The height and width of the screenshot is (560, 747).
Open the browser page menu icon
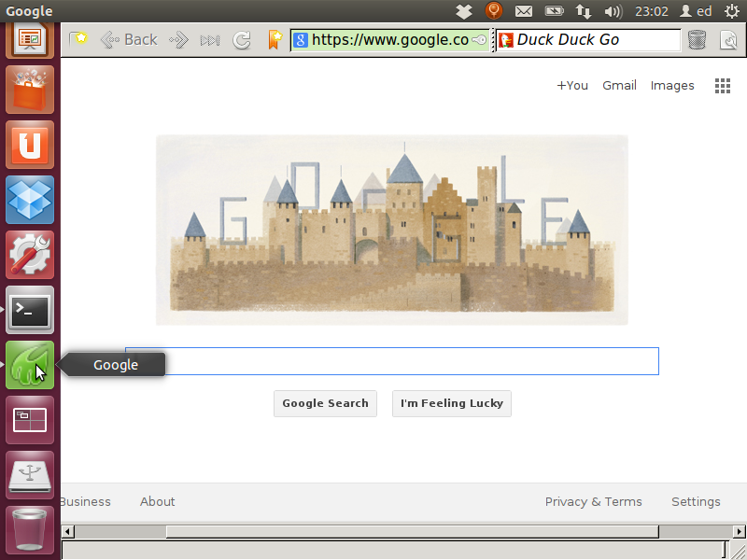point(729,40)
